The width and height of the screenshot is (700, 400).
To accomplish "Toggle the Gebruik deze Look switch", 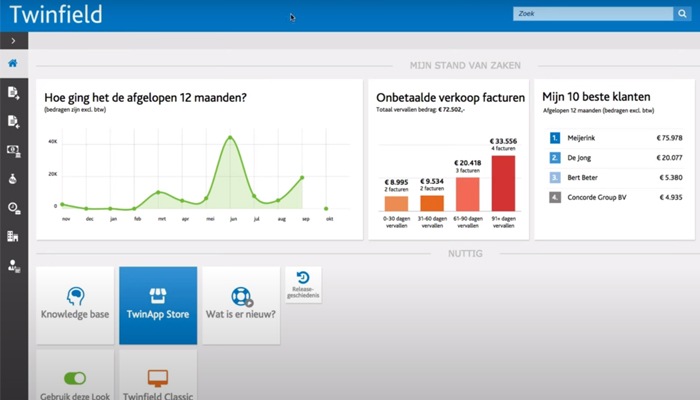I will [75, 378].
